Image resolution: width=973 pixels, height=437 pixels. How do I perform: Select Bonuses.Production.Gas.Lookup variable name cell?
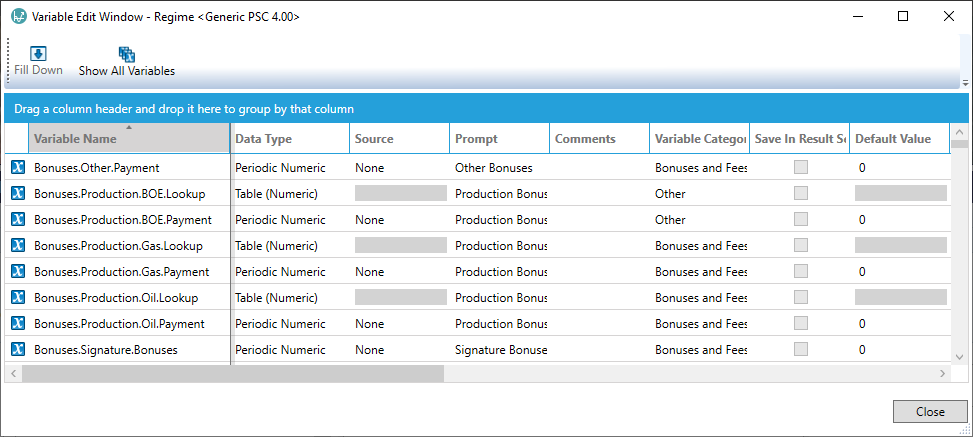129,246
